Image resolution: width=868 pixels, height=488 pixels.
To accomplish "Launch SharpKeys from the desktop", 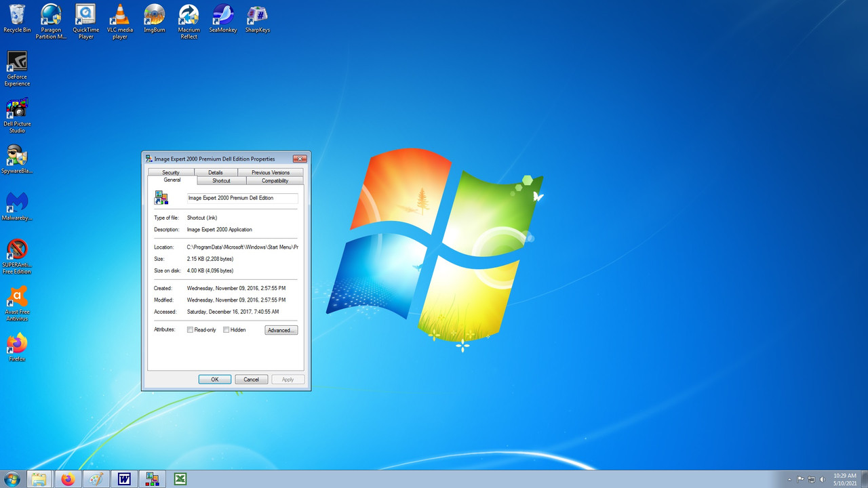I will [x=257, y=17].
